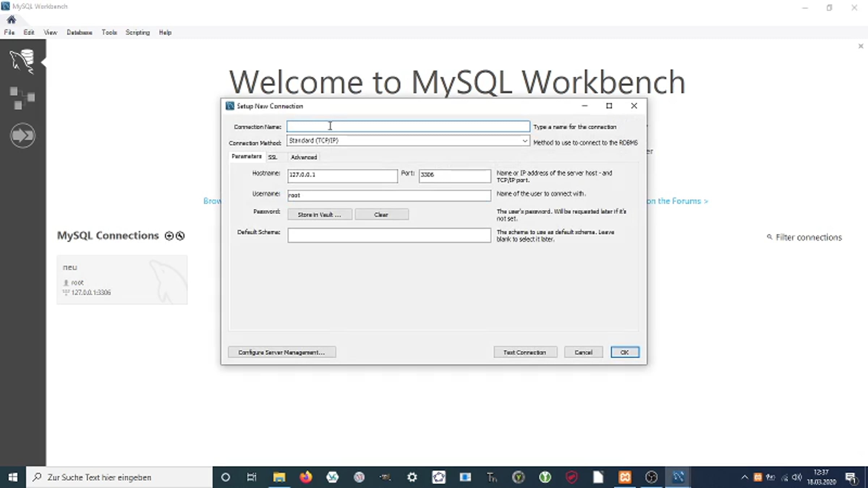Add a new MySQL connection with plus icon

[x=169, y=236]
